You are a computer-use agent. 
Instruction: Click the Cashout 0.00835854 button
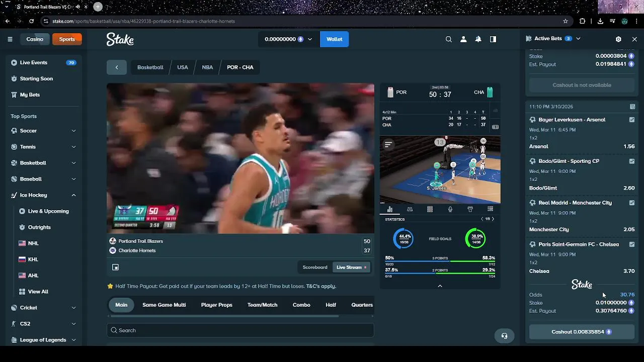tap(582, 332)
